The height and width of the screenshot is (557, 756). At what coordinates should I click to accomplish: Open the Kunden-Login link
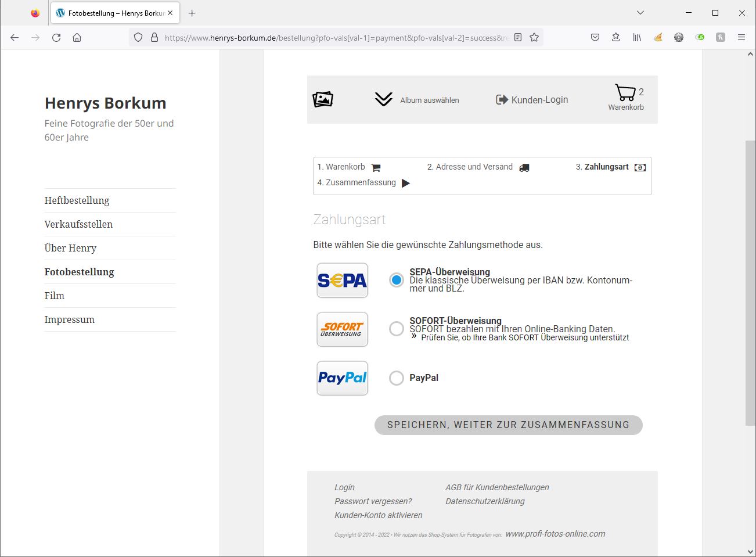point(532,100)
